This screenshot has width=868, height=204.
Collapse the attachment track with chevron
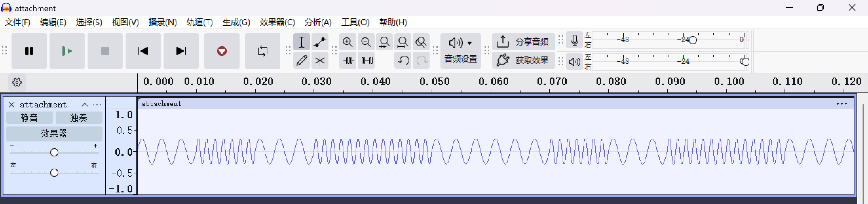coord(85,105)
